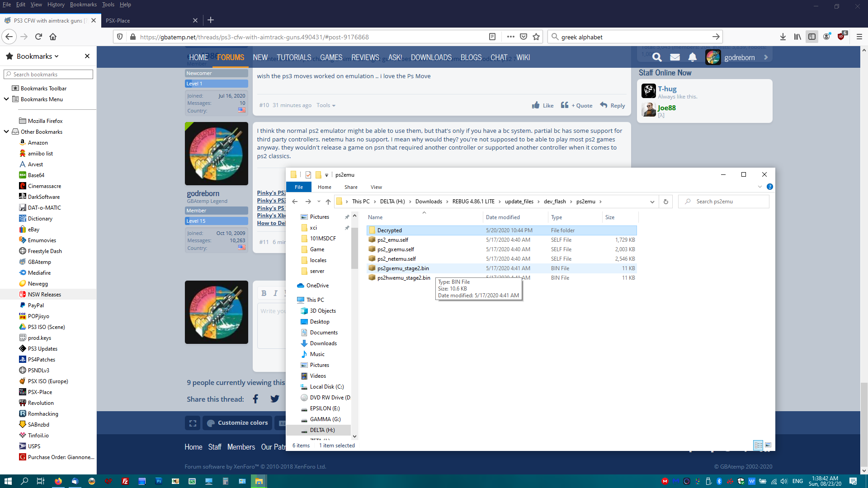Select DELTA (H:) drive in navigation pane
868x488 pixels.
[x=322, y=430]
